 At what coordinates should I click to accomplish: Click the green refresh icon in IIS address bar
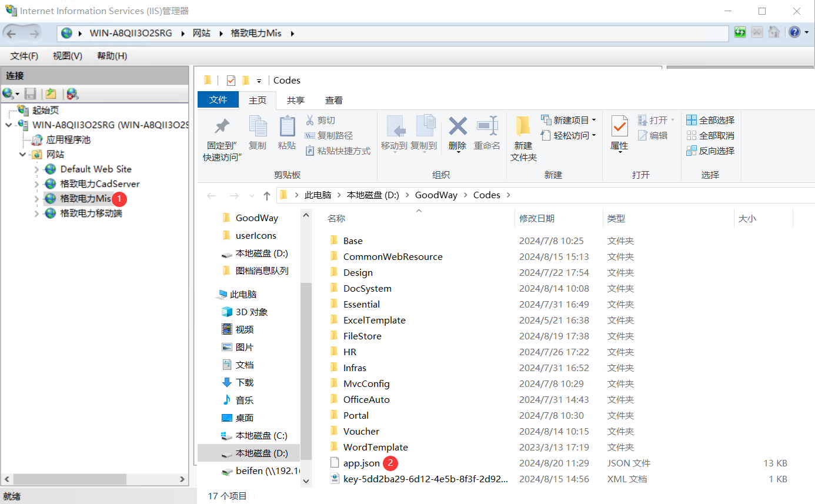(740, 33)
